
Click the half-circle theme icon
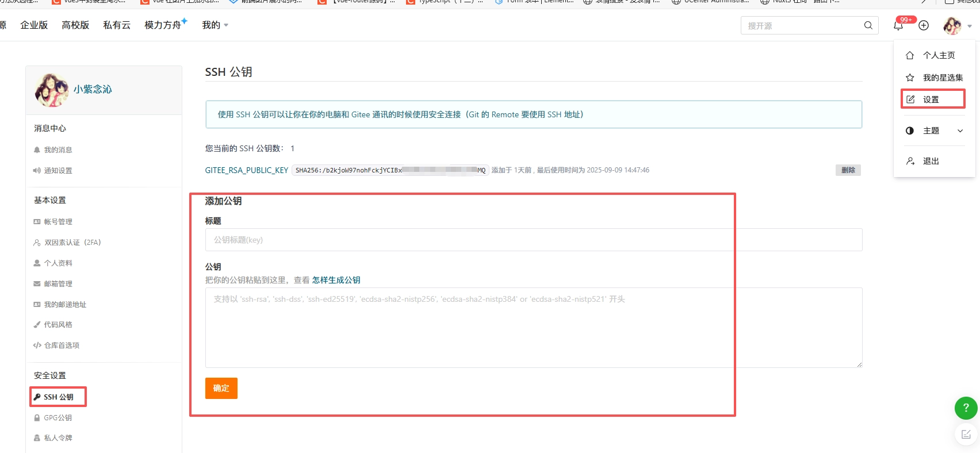[910, 130]
